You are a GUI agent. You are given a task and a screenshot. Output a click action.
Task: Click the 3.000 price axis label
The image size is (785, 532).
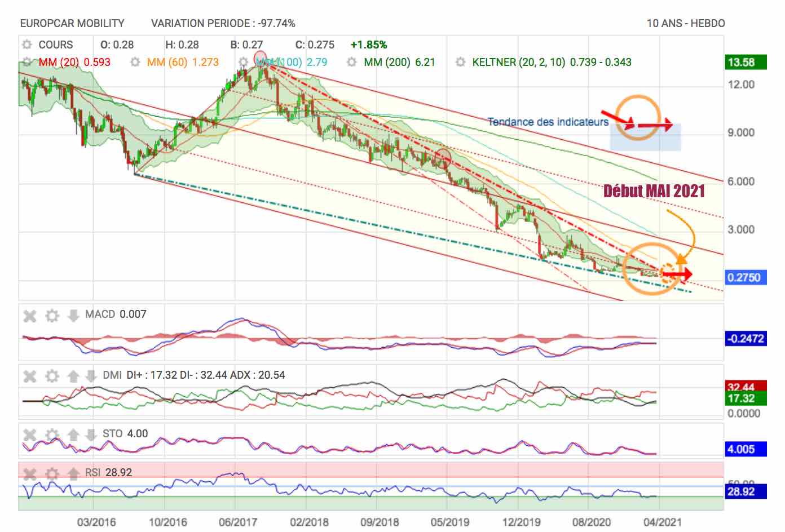click(741, 229)
